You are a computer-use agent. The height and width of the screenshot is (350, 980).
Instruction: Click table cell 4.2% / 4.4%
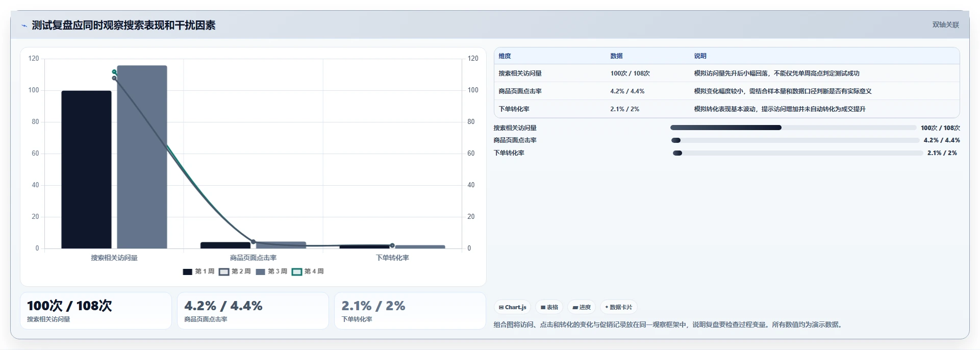click(x=627, y=91)
